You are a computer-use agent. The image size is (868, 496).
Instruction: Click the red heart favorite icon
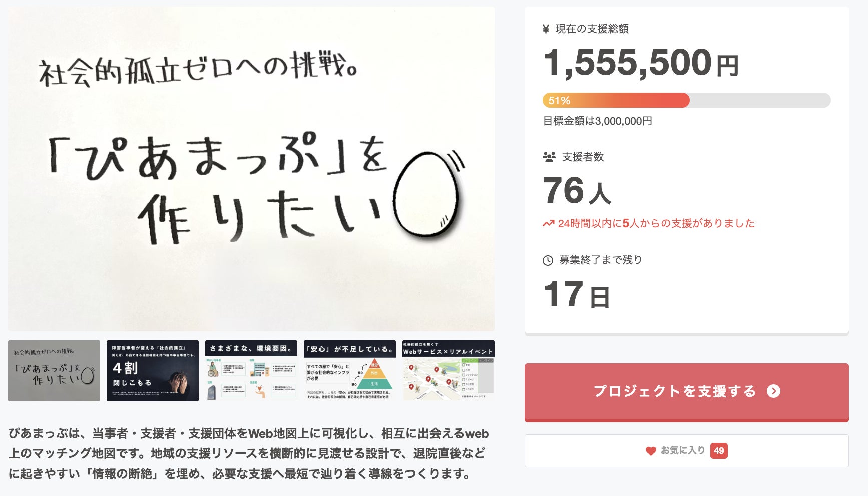coord(651,451)
